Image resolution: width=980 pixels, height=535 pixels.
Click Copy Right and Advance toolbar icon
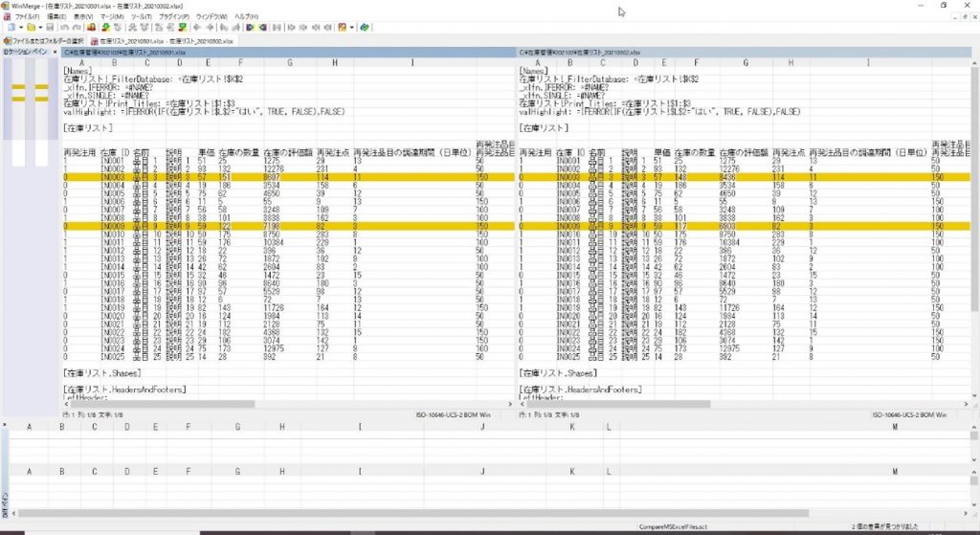click(x=222, y=28)
